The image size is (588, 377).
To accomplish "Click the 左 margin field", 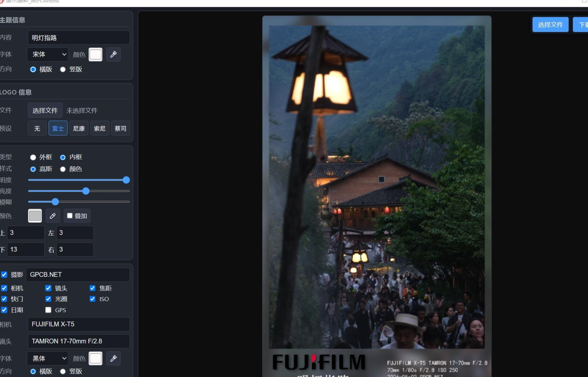I will point(75,233).
